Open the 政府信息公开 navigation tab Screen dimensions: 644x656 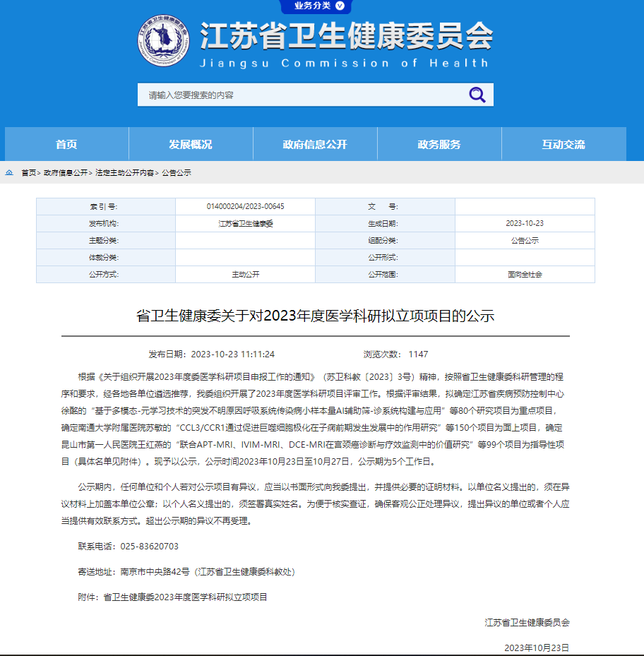tap(315, 144)
